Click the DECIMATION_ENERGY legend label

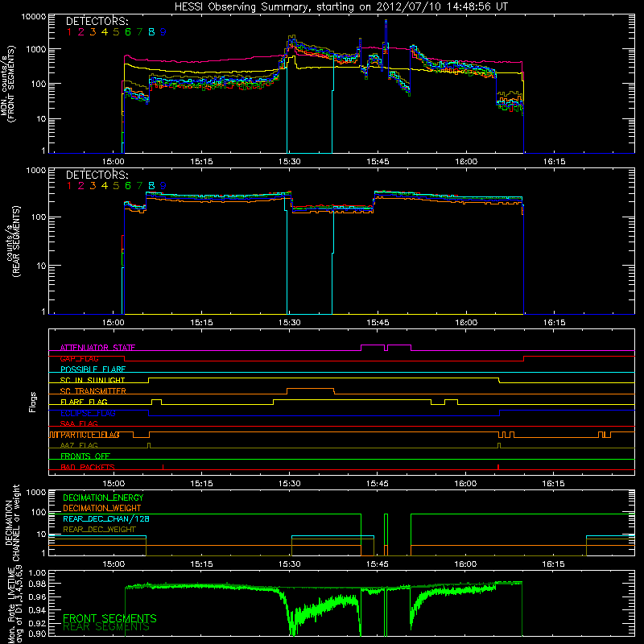[x=103, y=497]
